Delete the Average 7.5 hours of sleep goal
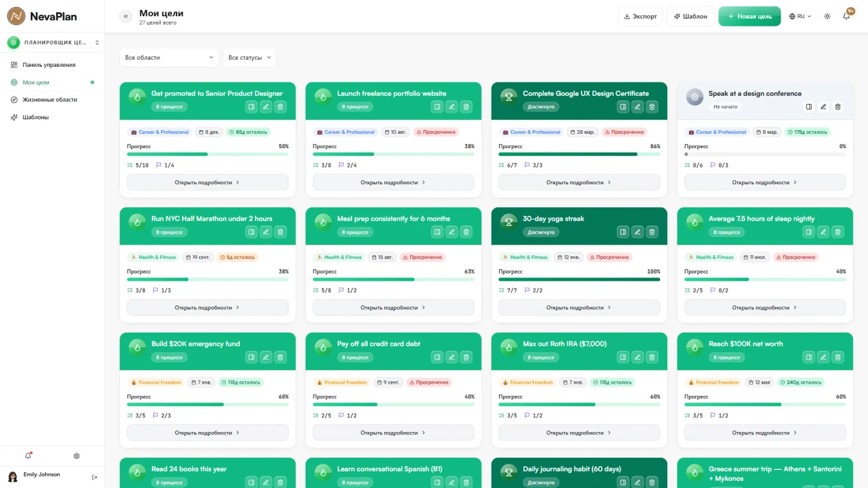 click(x=837, y=232)
